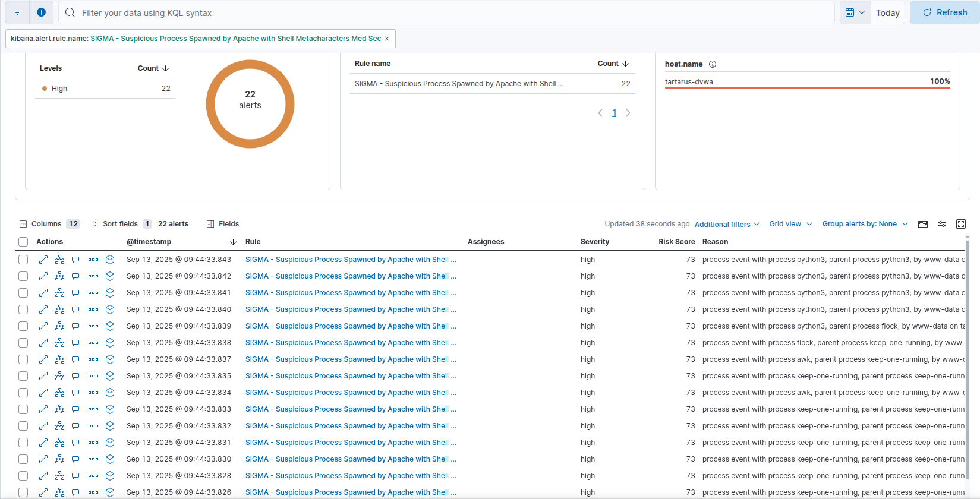The height and width of the screenshot is (499, 980).
Task: Click the Refresh button
Action: click(x=944, y=12)
